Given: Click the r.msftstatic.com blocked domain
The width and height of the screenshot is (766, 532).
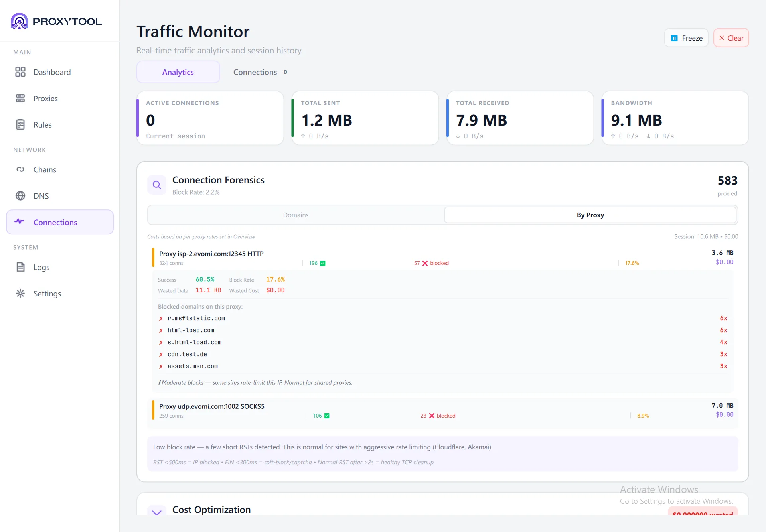Looking at the screenshot, I should (x=196, y=318).
